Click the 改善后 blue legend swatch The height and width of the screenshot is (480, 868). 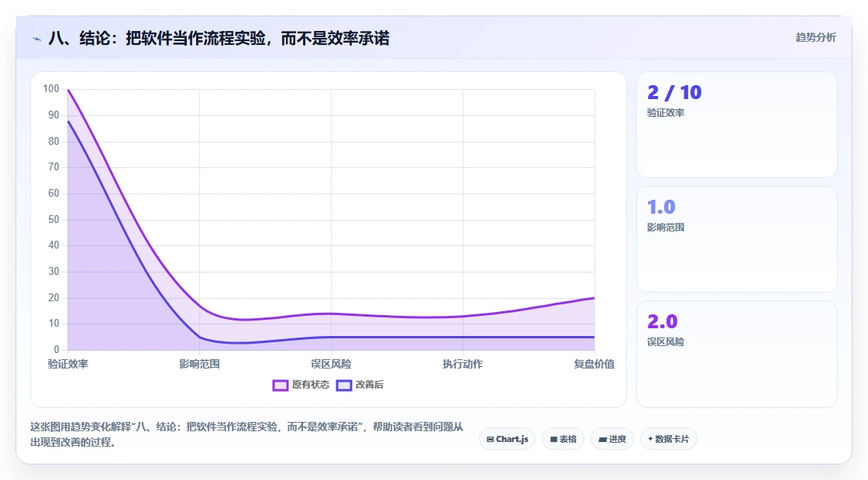(344, 386)
